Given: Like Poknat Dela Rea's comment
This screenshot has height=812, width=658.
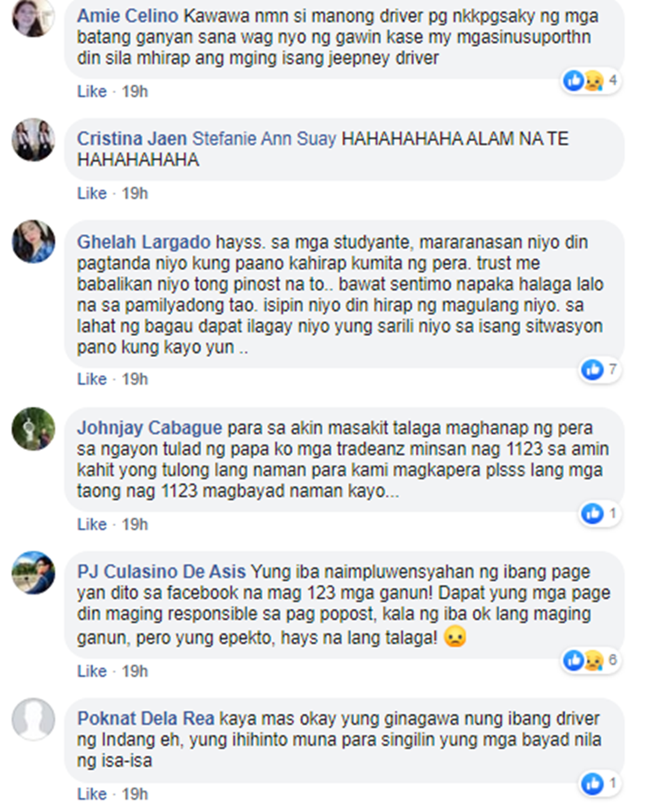Looking at the screenshot, I should click(x=92, y=794).
